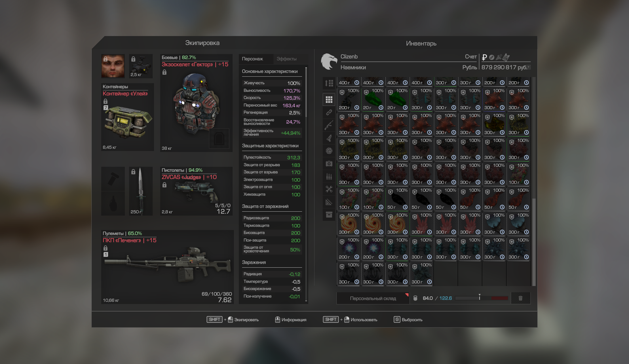Click the Скорость 125,3% stat row
The image size is (629, 364).
coord(272,98)
